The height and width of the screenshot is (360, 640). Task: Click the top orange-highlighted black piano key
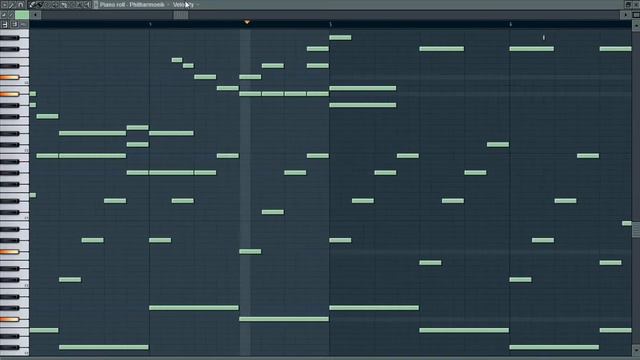click(x=10, y=77)
